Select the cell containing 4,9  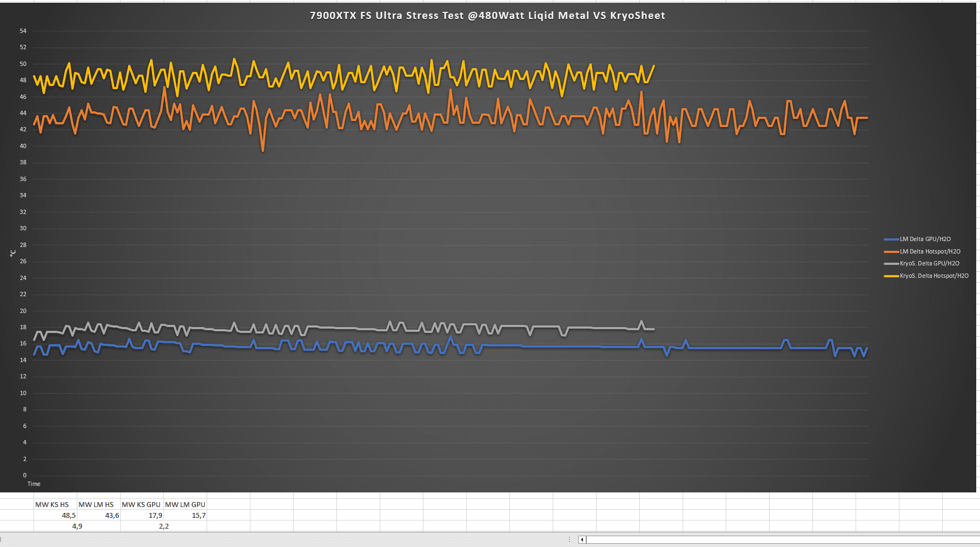click(x=77, y=526)
